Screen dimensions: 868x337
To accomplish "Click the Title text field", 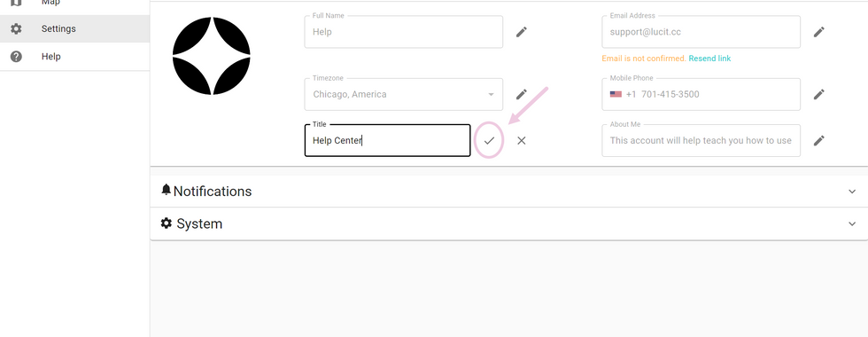I will pyautogui.click(x=388, y=141).
